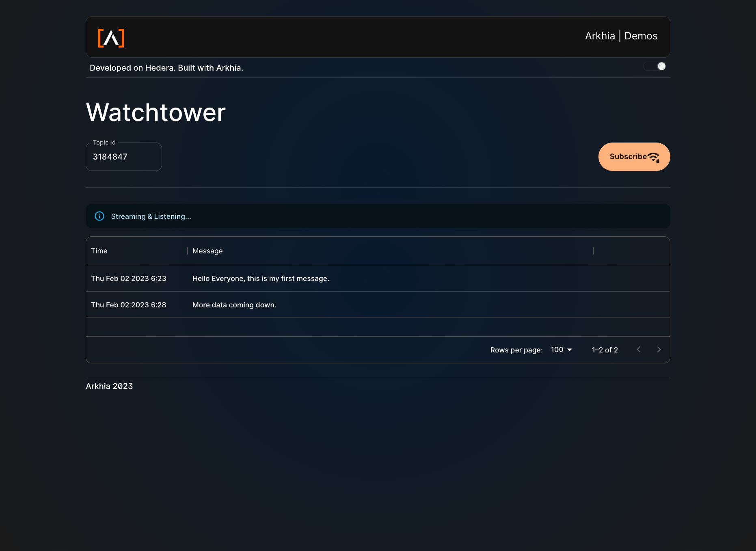Click the 'More data coming down.' message
This screenshot has height=551, width=756.
point(234,305)
